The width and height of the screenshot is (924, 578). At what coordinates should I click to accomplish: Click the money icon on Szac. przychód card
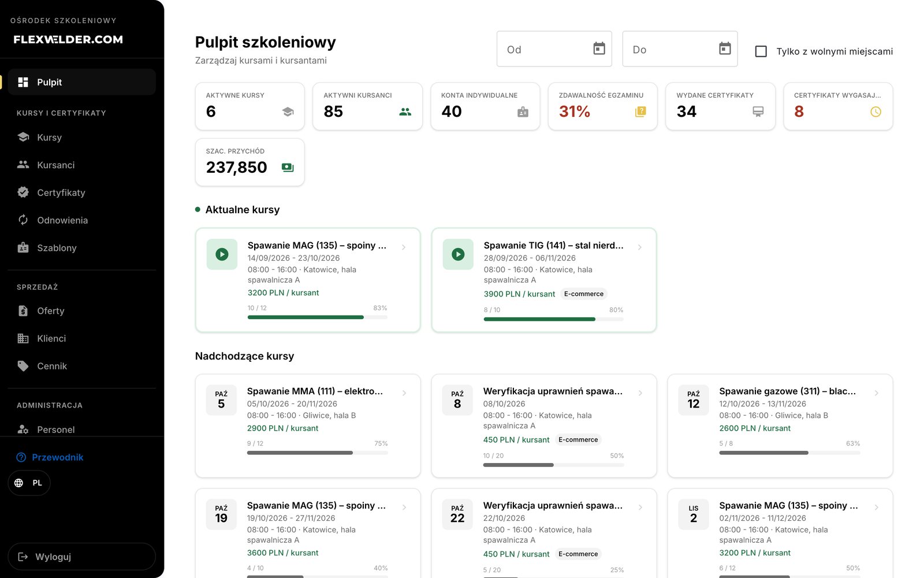coord(288,168)
